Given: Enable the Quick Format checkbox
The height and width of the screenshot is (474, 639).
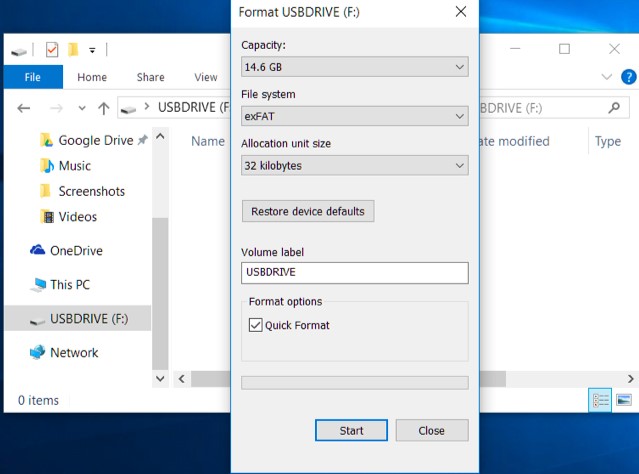Looking at the screenshot, I should pyautogui.click(x=256, y=325).
